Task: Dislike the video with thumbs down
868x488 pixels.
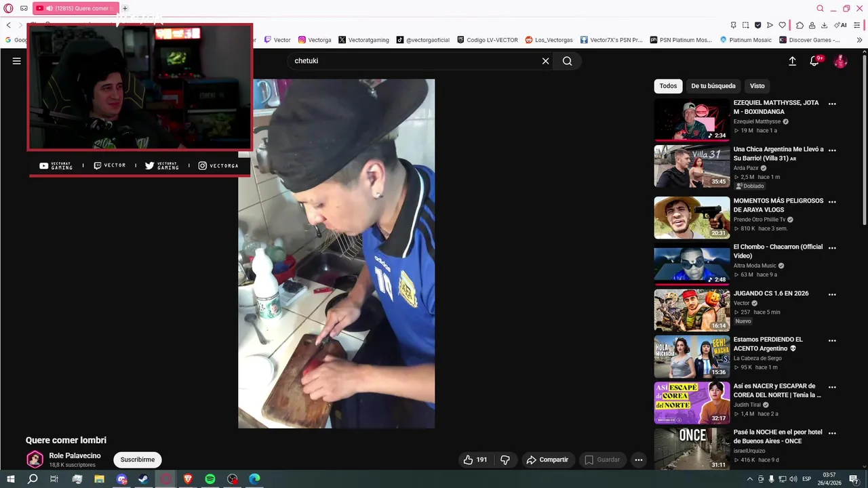Action: tap(505, 460)
